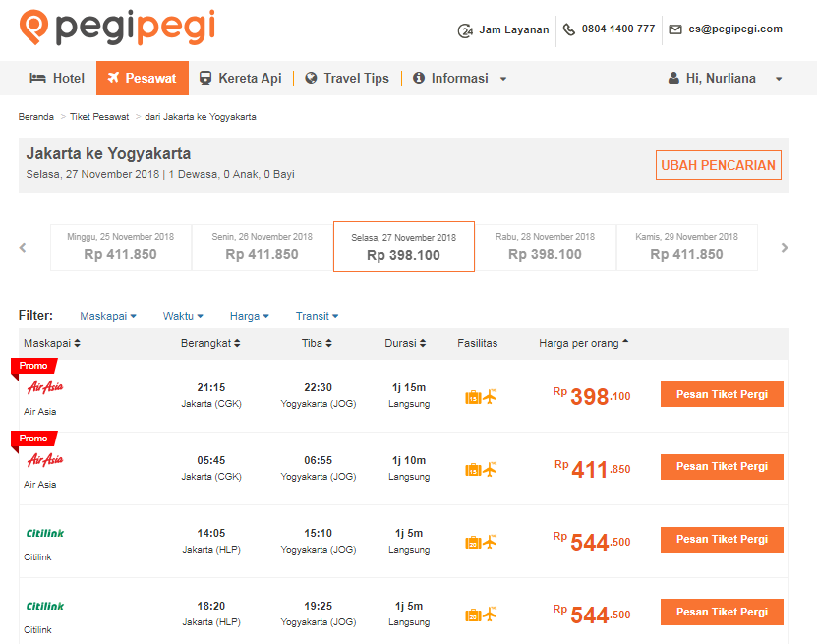The image size is (817, 644).
Task: Click the cs@pegipegi.com email address
Action: (x=735, y=29)
